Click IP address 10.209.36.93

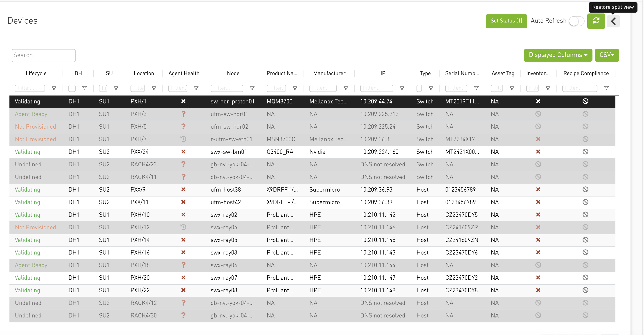click(x=376, y=189)
